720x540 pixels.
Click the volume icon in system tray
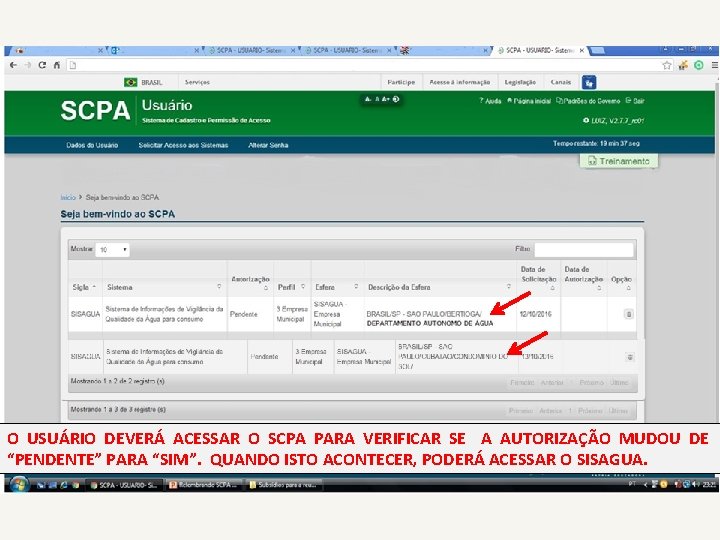pyautogui.click(x=695, y=484)
